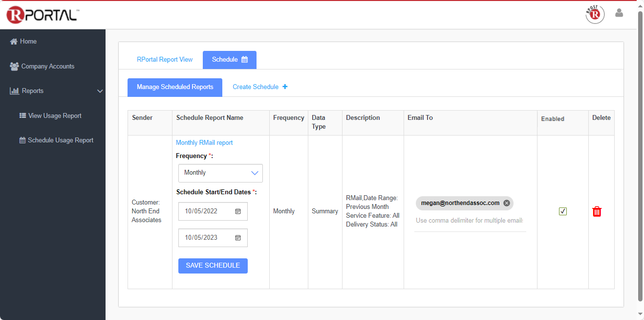Click the RPost round badge icon
Viewport: 644px width, 320px height.
(x=595, y=14)
